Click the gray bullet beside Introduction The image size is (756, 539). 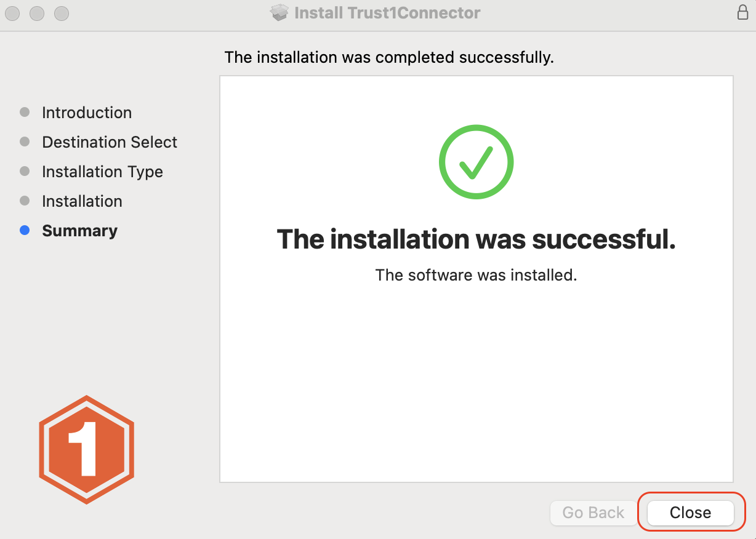(25, 112)
